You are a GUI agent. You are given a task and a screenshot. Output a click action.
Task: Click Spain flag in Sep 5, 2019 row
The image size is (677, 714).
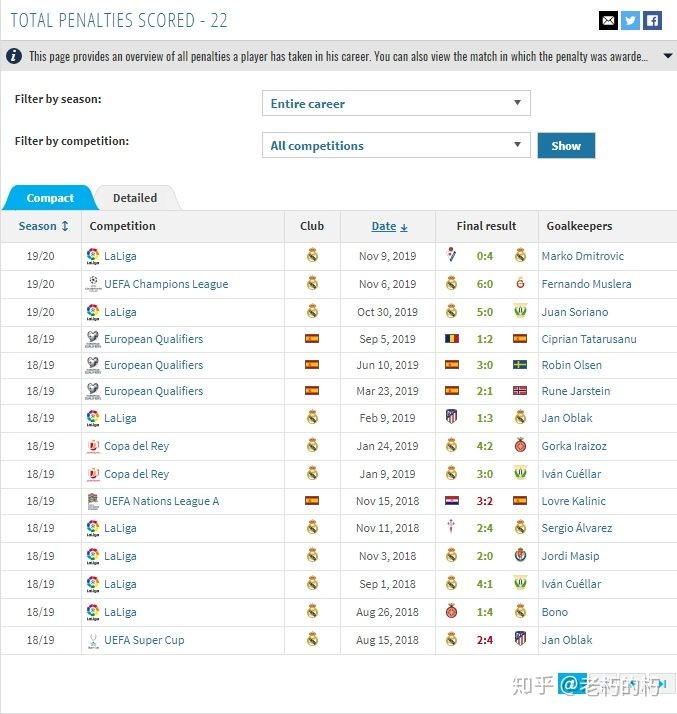(312, 339)
